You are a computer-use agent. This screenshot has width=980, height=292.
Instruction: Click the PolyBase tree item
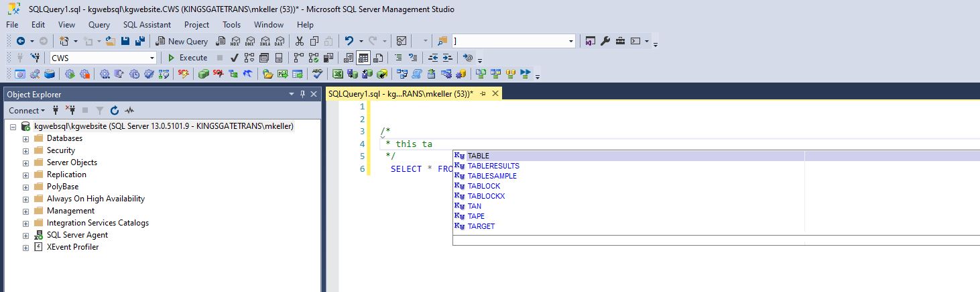(62, 187)
